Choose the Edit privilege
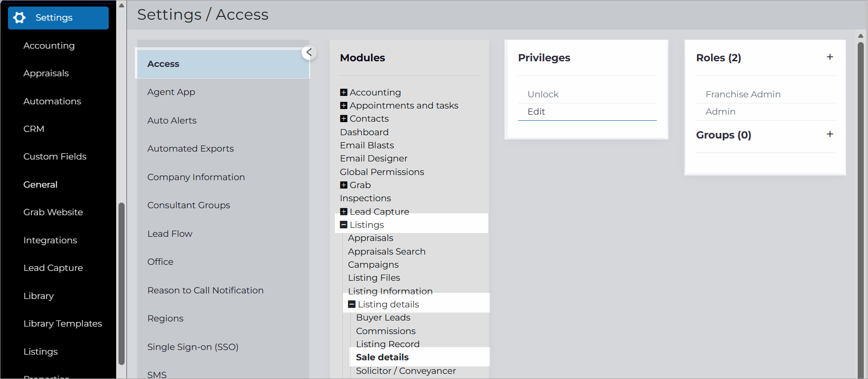868x379 pixels. coord(587,112)
